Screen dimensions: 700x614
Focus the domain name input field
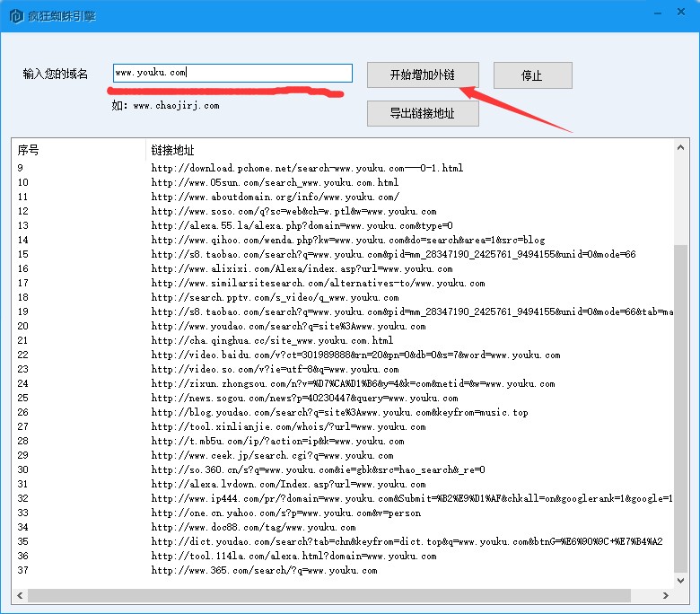(x=232, y=73)
